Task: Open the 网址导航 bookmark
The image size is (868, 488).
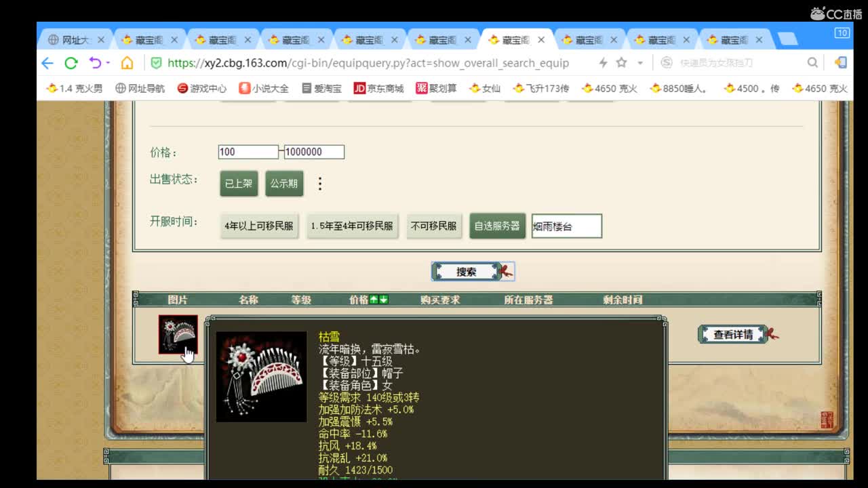Action: click(140, 88)
